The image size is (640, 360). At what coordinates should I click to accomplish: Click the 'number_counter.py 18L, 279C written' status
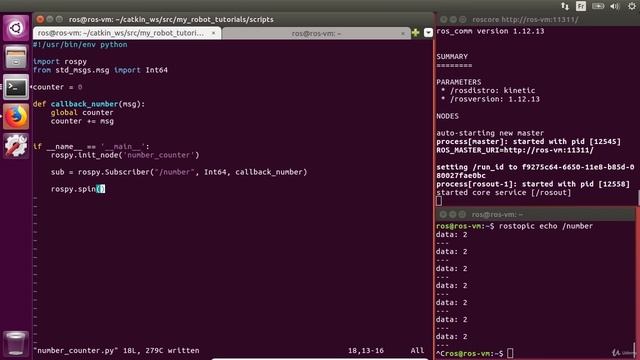point(116,351)
